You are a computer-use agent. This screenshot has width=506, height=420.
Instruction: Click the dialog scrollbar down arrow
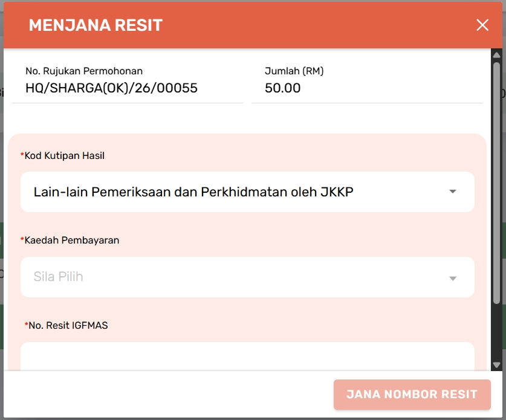[497, 365]
